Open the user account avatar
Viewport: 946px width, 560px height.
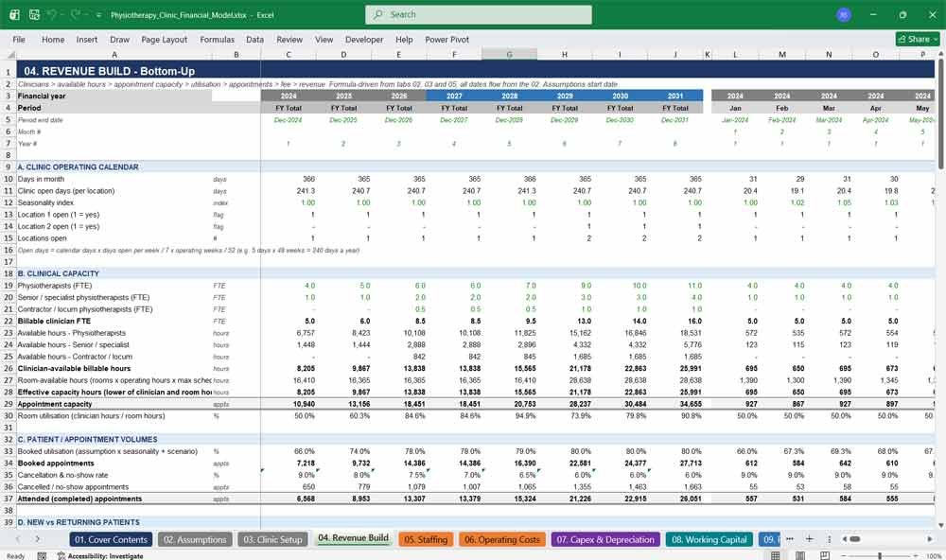(844, 14)
